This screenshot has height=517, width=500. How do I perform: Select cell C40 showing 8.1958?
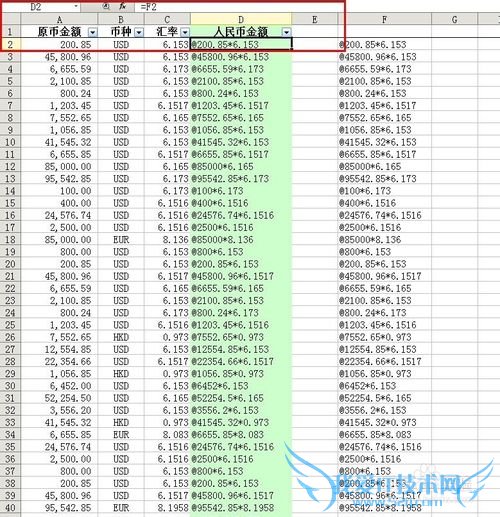click(167, 508)
